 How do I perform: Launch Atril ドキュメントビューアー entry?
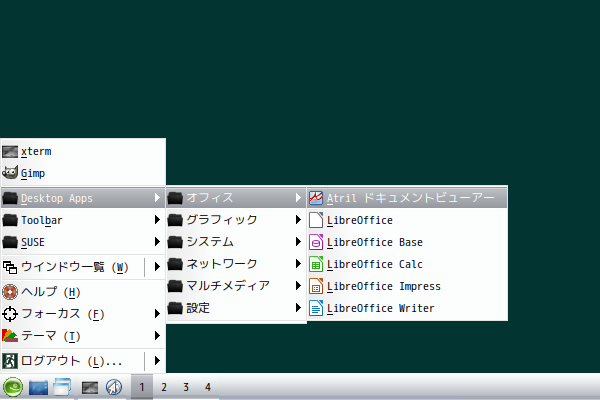407,198
